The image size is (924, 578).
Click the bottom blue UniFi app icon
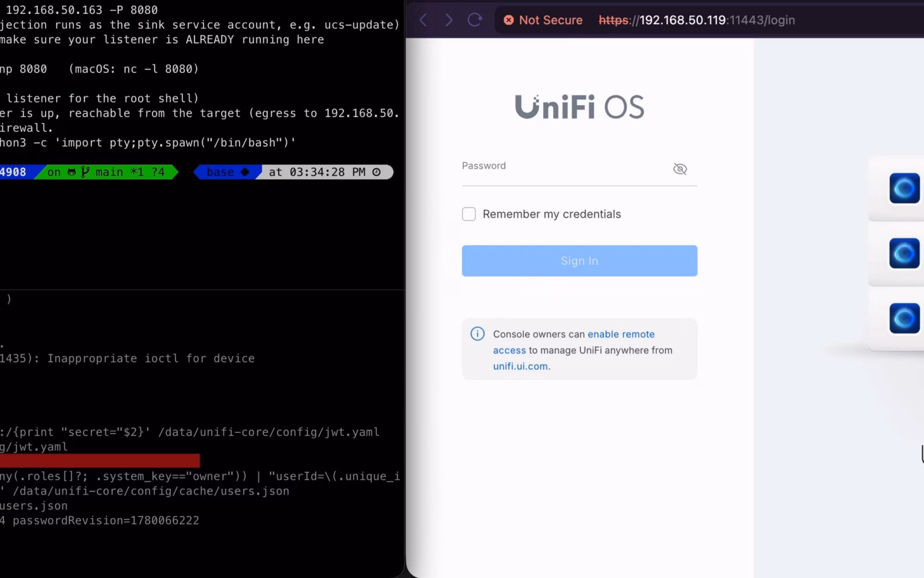pyautogui.click(x=904, y=318)
